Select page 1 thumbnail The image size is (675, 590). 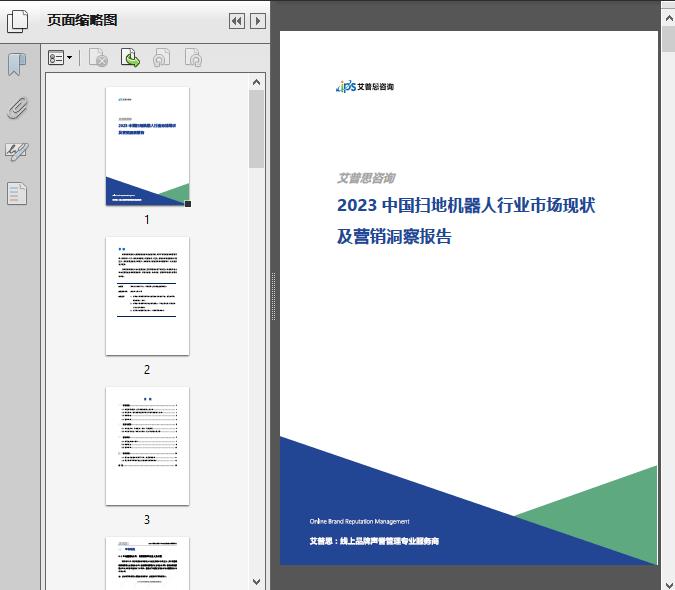(147, 146)
